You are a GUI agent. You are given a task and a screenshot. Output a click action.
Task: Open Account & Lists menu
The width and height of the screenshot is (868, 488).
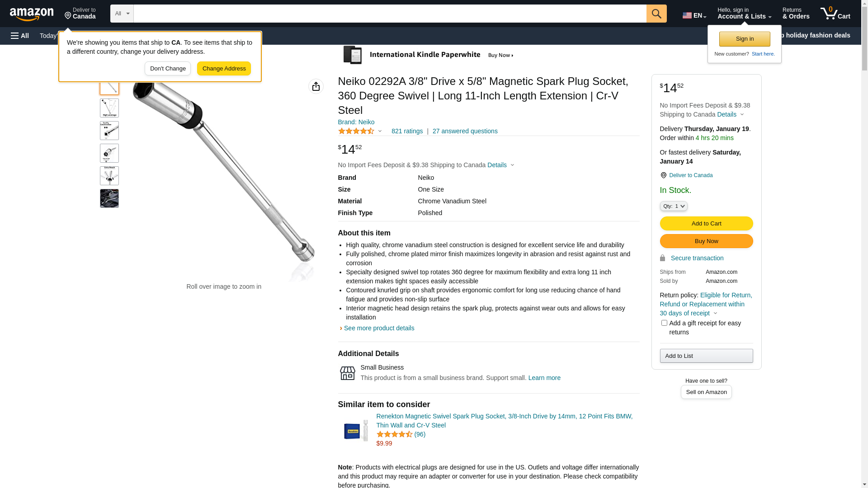(744, 14)
